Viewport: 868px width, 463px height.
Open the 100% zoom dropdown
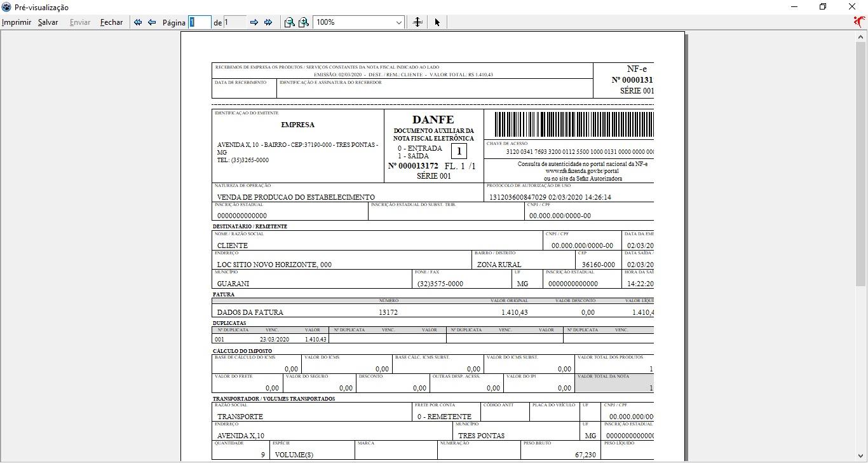point(359,22)
